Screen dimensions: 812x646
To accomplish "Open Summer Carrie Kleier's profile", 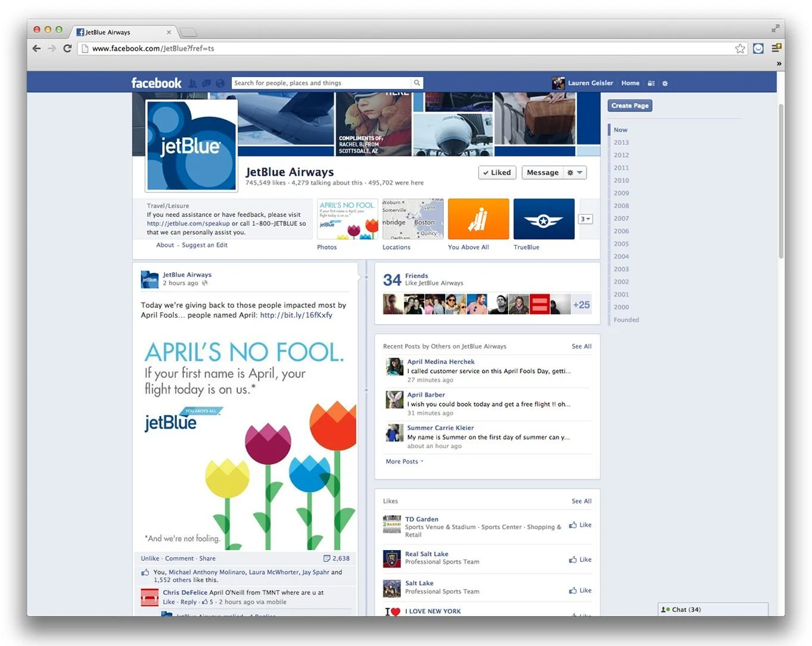I will [x=440, y=428].
